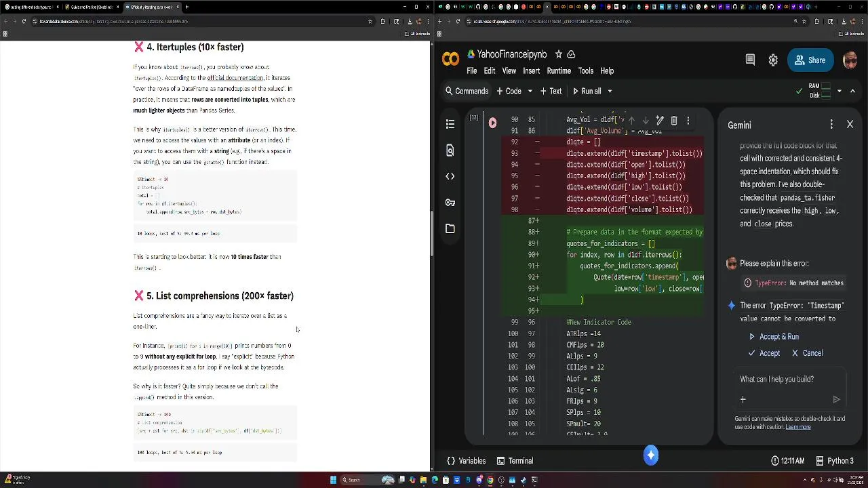Image resolution: width=868 pixels, height=488 pixels.
Task: Click the 12:11 AM execution status
Action: (787, 461)
